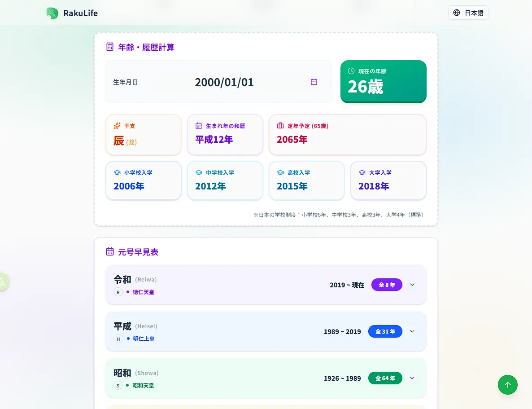This screenshot has width=532, height=409.
Task: Click the 全64年 badge in the Showa row
Action: pyautogui.click(x=385, y=378)
